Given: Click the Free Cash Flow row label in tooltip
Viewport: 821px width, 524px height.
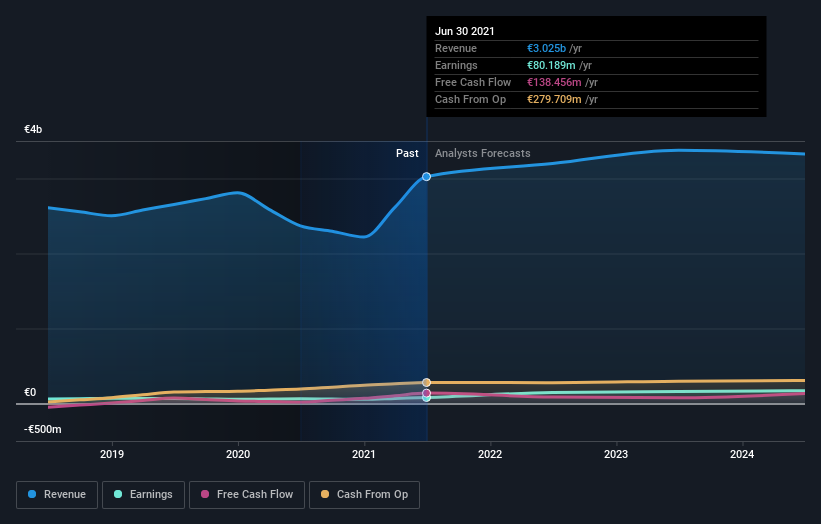Looking at the screenshot, I should (x=473, y=82).
